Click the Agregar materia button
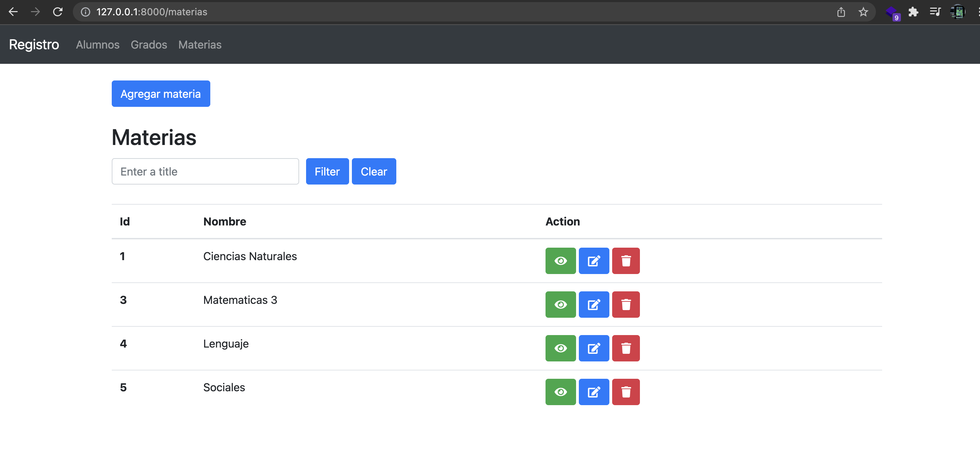Viewport: 980px width, 453px height. (x=161, y=94)
